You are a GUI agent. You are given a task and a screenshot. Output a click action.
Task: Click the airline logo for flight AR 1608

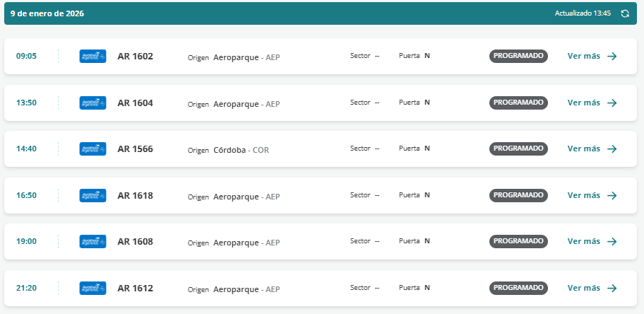tap(93, 241)
